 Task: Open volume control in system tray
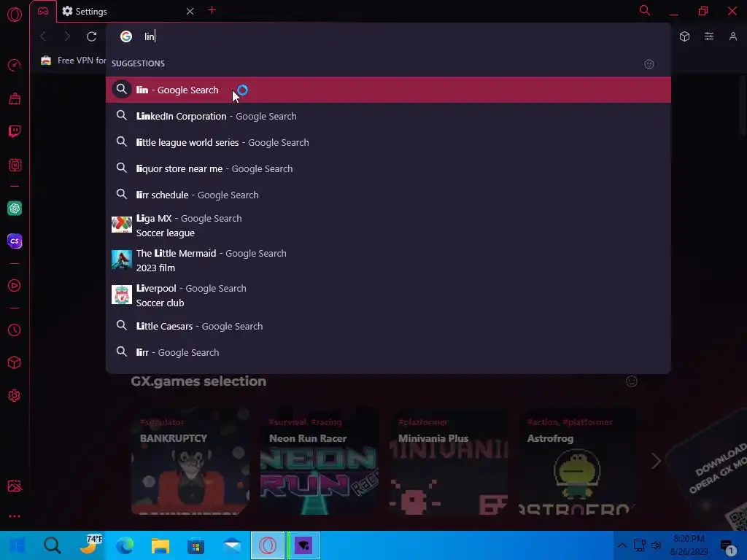[657, 545]
